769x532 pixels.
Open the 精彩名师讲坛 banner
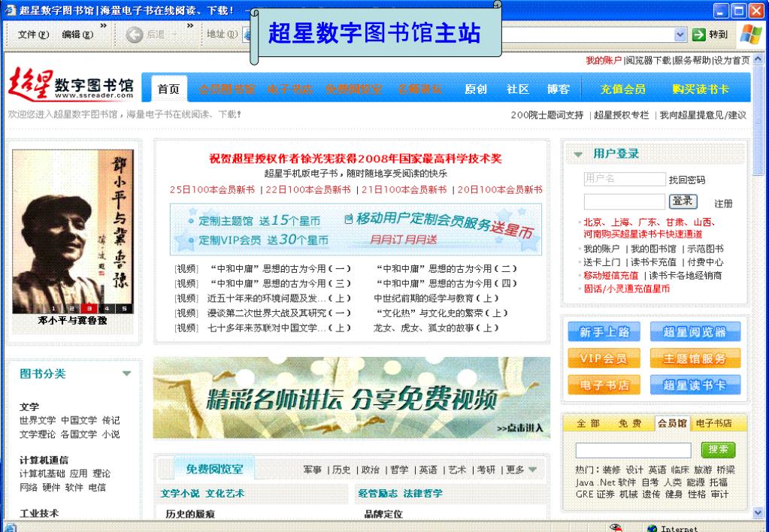351,397
